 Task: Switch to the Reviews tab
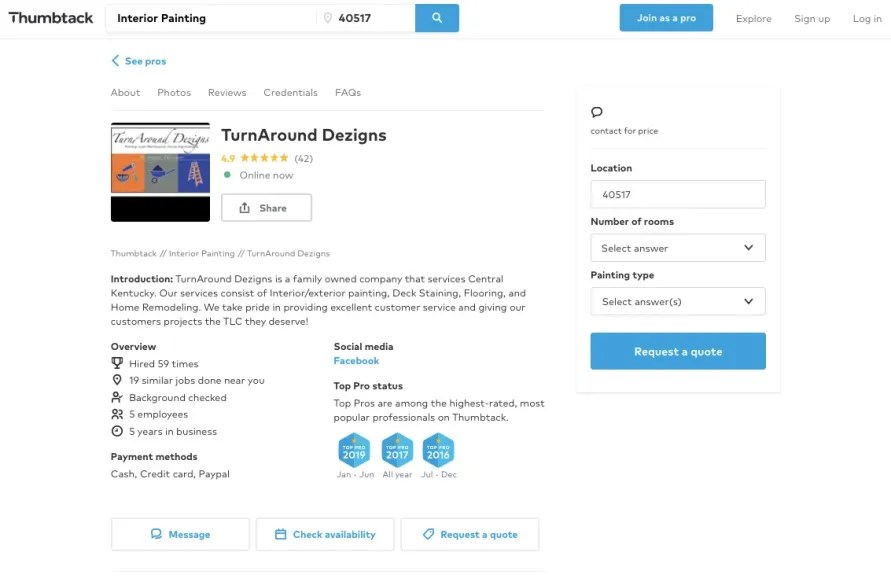point(226,92)
